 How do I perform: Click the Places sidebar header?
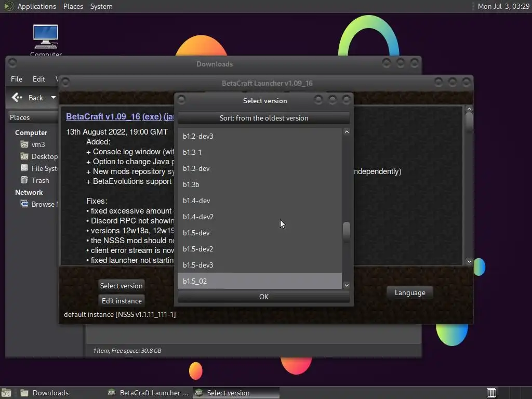click(x=33, y=117)
